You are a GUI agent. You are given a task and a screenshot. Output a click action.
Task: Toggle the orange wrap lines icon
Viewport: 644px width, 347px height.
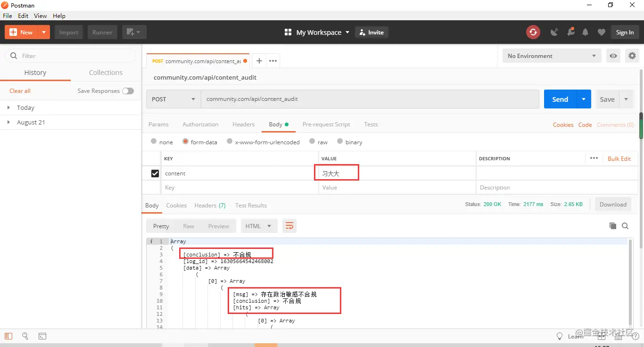[289, 226]
